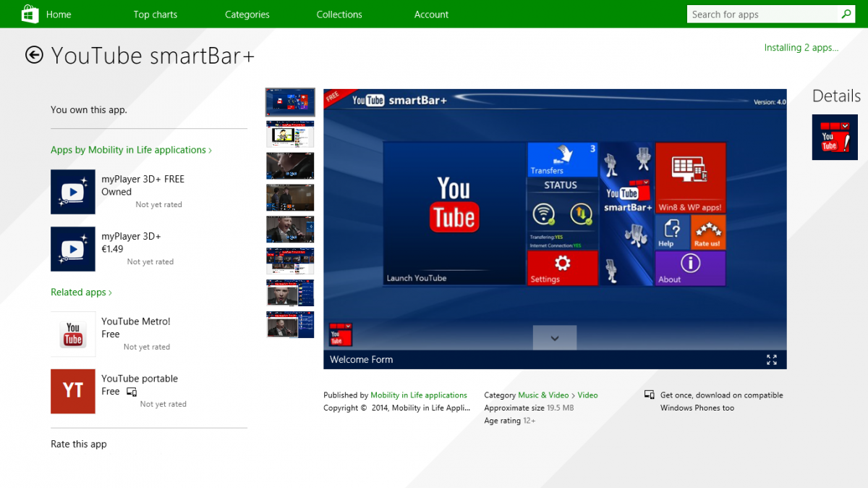This screenshot has height=488, width=868.
Task: Select the second screenshot thumbnail
Action: pos(290,134)
